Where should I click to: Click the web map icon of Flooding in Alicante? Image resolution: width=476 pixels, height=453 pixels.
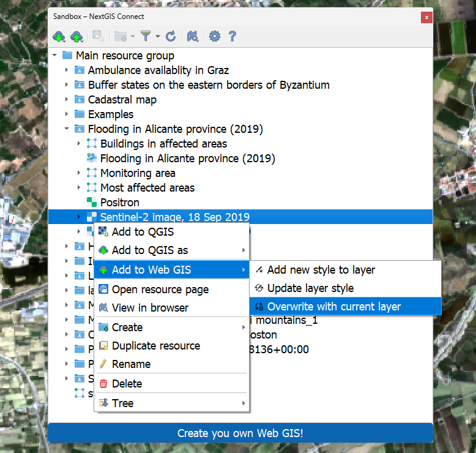[92, 158]
